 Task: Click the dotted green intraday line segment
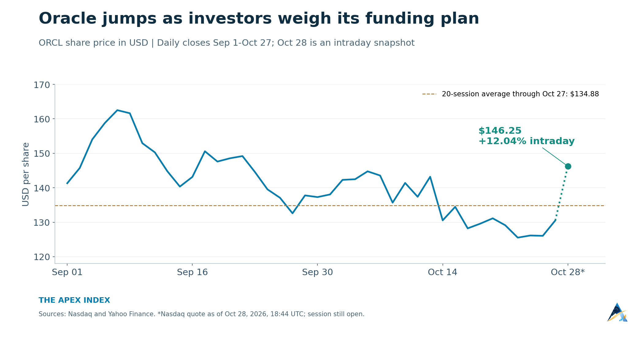click(x=562, y=194)
